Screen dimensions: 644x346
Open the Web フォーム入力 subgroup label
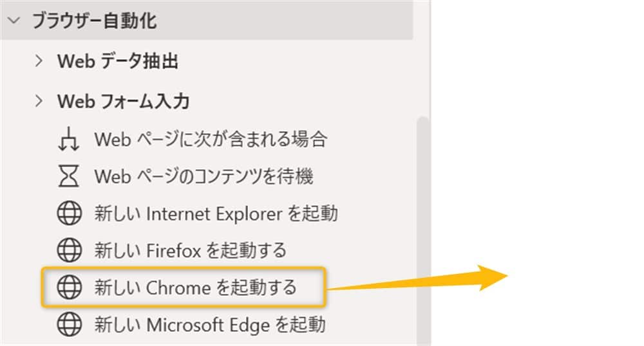[123, 101]
